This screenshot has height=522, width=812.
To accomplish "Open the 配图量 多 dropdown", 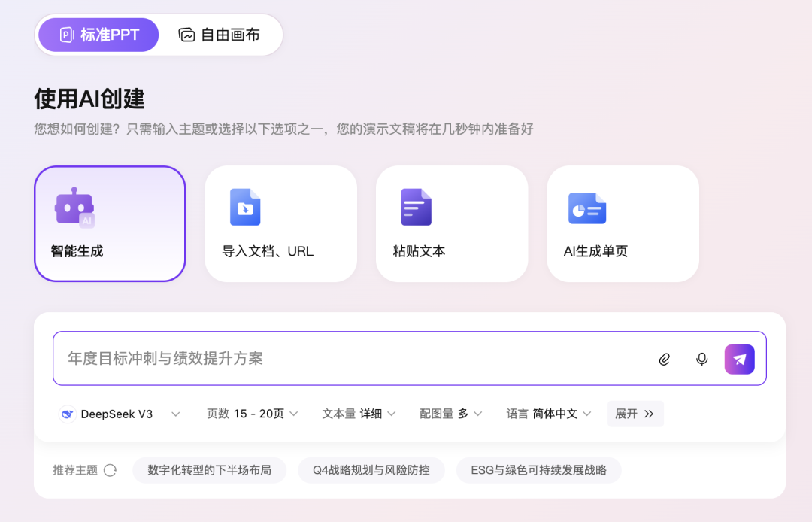I will pyautogui.click(x=451, y=414).
